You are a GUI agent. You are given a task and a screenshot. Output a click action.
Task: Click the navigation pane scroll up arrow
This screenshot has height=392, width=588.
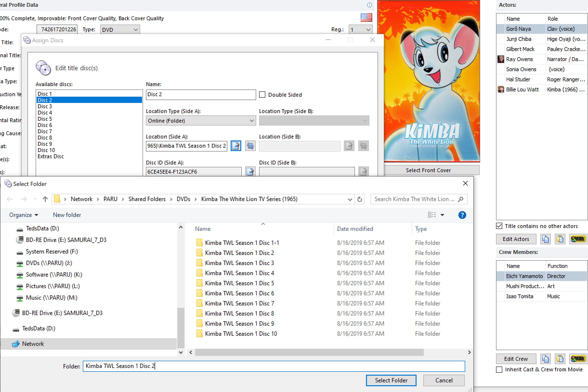[x=181, y=227]
